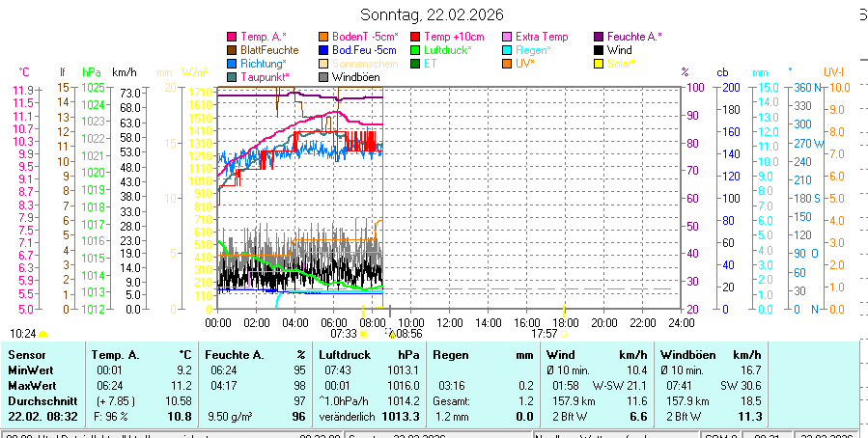Click the Feuchte A. purple legend icon
This screenshot has height=438, width=868.
click(599, 37)
